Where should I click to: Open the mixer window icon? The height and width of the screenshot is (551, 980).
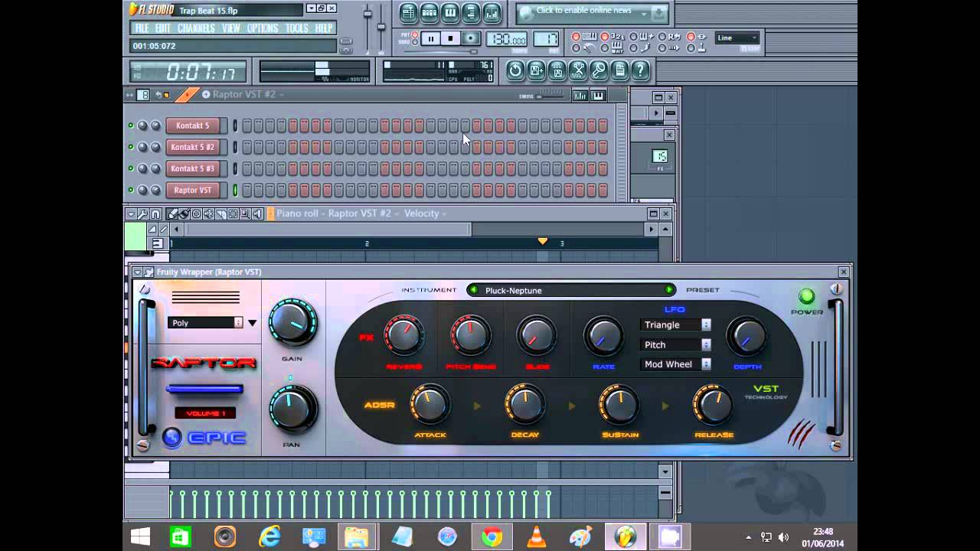(x=492, y=12)
